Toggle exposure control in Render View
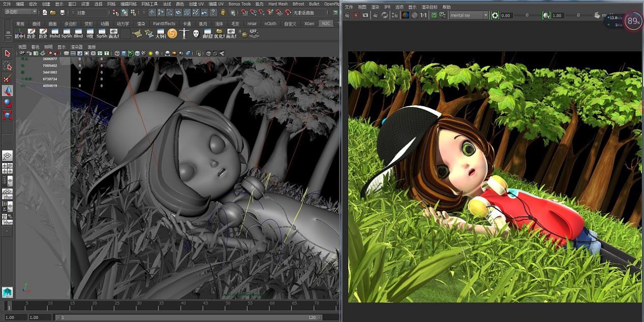The width and height of the screenshot is (644, 322). (495, 15)
